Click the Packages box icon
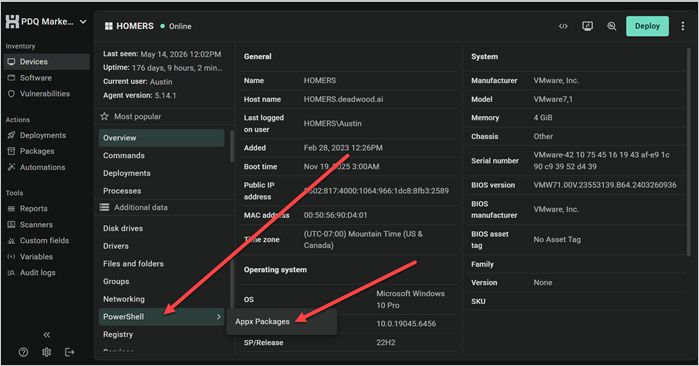Screen dimensions: 699x366 11,151
